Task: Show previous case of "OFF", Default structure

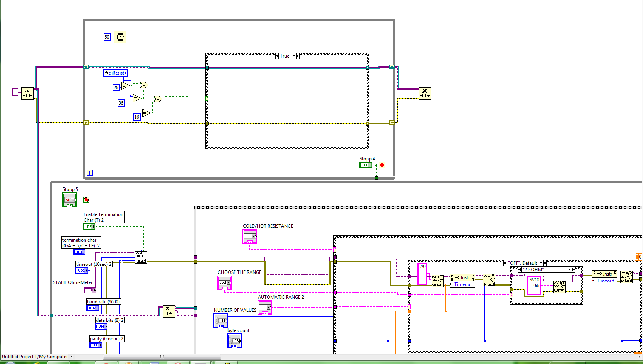Action: click(505, 263)
